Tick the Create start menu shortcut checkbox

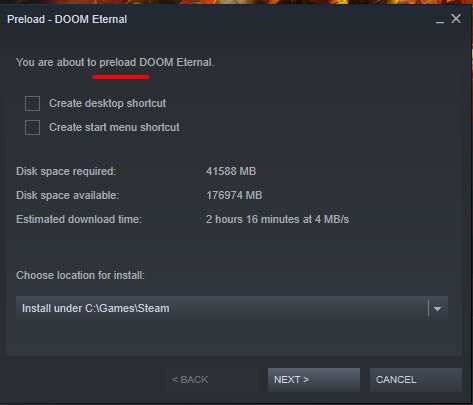[x=32, y=127]
